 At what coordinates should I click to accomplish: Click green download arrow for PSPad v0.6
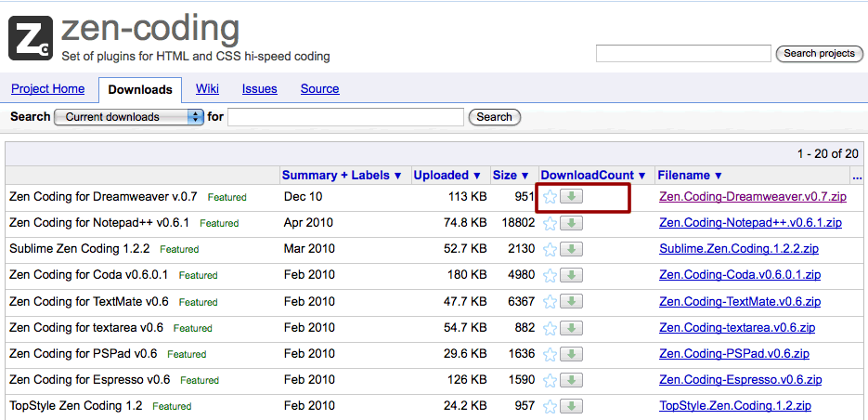pyautogui.click(x=571, y=353)
